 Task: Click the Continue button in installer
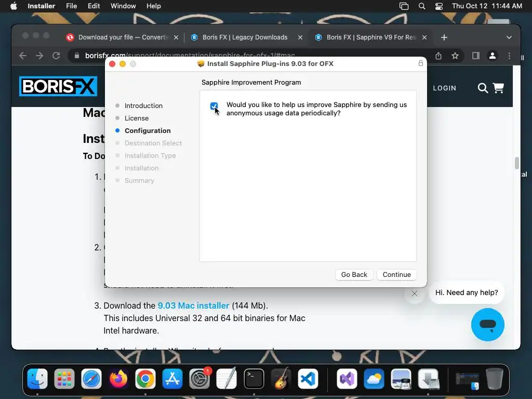coord(396,274)
